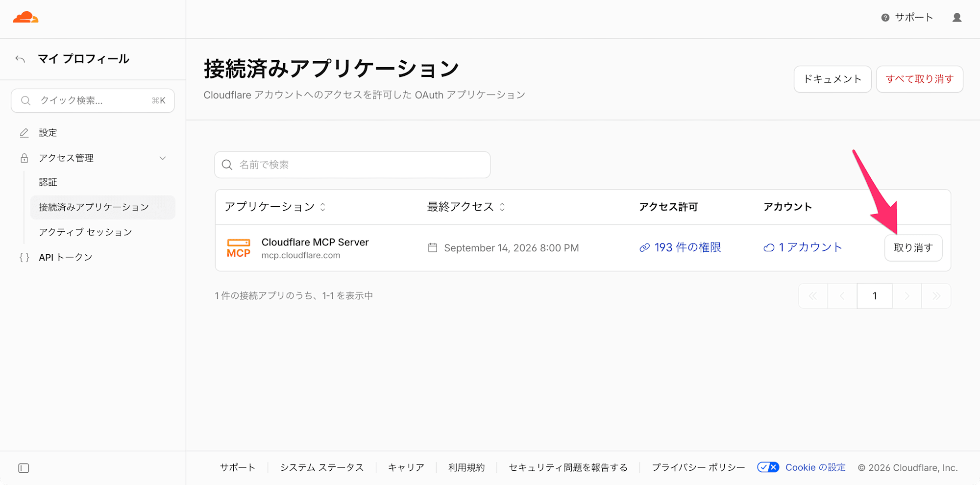Image resolution: width=980 pixels, height=485 pixels.
Task: Revoke Cloudflare MCP Server with 取り消す
Action: tap(913, 248)
